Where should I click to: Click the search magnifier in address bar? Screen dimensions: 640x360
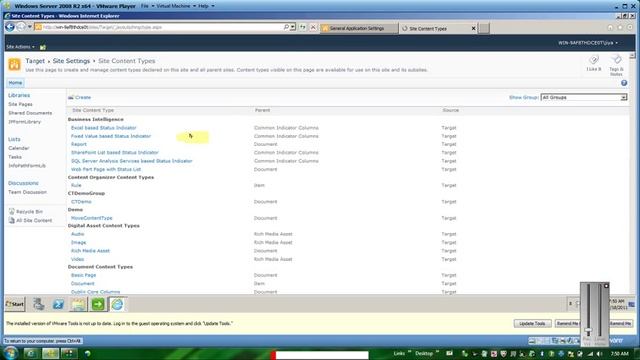click(x=286, y=27)
